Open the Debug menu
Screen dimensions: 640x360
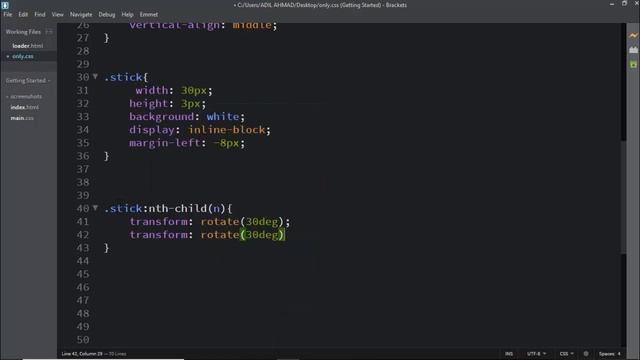coord(107,14)
